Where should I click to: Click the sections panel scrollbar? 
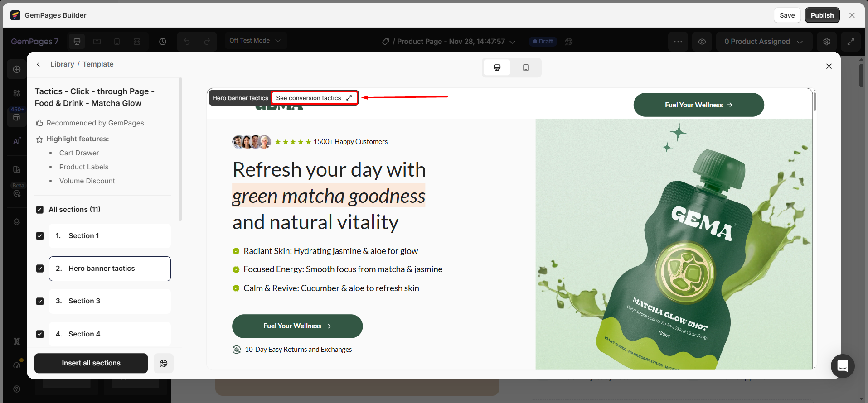[x=180, y=149]
